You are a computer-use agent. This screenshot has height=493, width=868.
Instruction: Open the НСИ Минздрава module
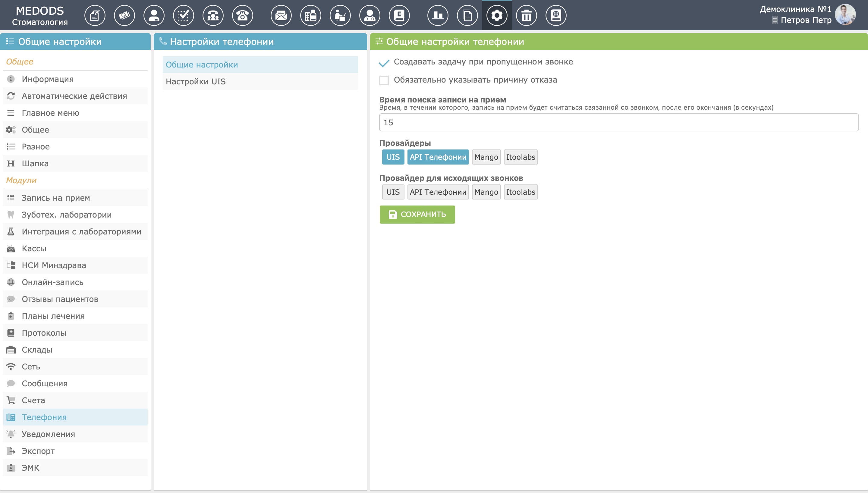[x=75, y=265]
